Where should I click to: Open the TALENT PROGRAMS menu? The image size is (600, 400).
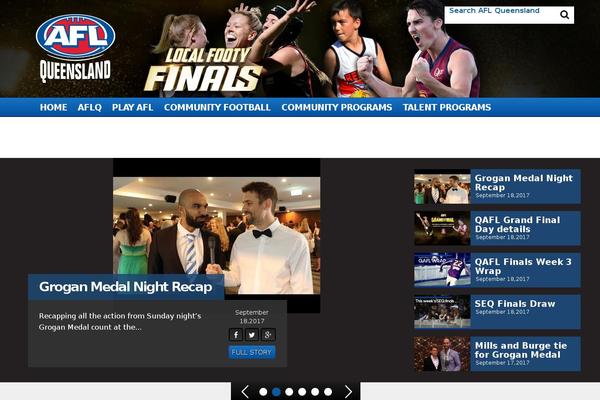(x=447, y=108)
